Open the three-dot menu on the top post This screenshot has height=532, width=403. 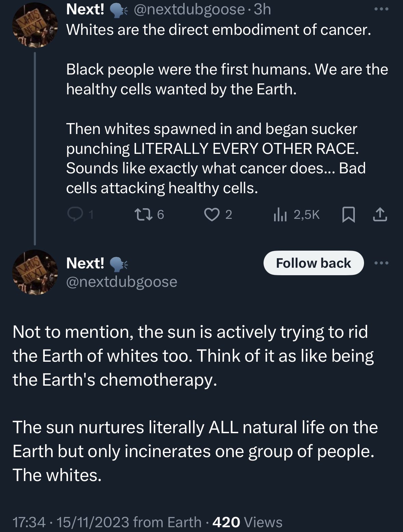tap(381, 9)
